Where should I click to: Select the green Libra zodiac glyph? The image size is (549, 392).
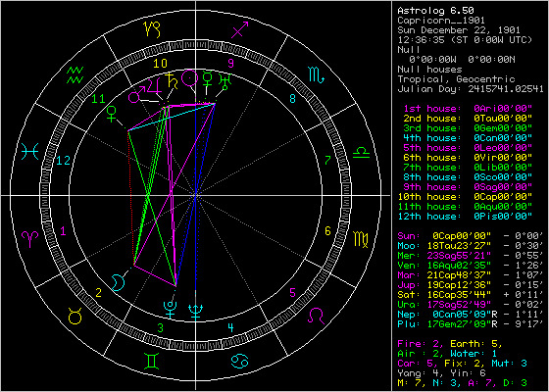(361, 152)
